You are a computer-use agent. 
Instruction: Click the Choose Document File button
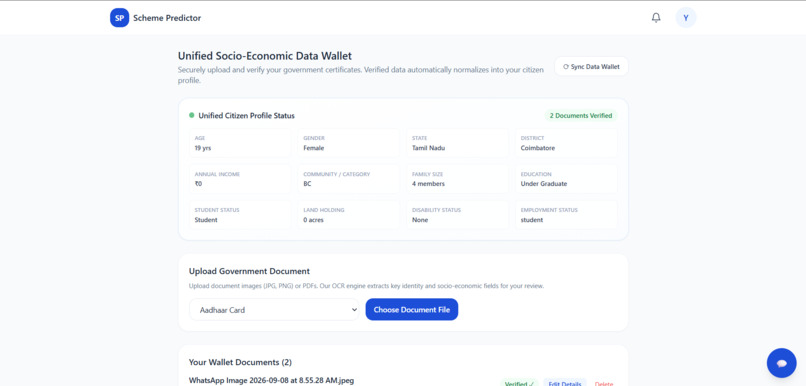pyautogui.click(x=411, y=309)
